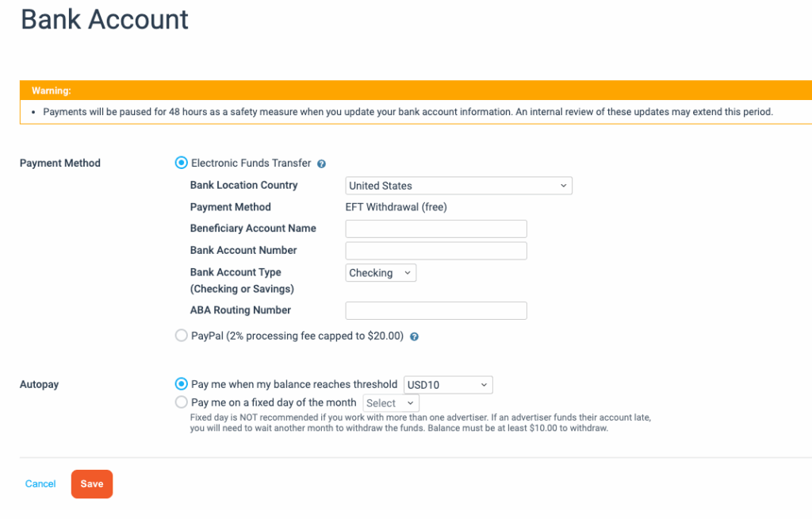Click ABA Routing Number input field
This screenshot has width=812, height=519.
(436, 310)
